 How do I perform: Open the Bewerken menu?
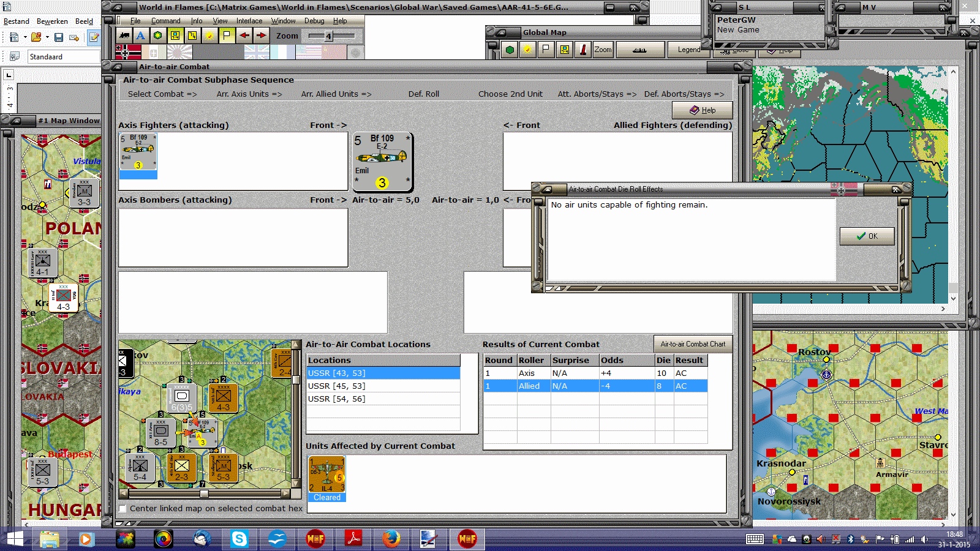pos(52,21)
